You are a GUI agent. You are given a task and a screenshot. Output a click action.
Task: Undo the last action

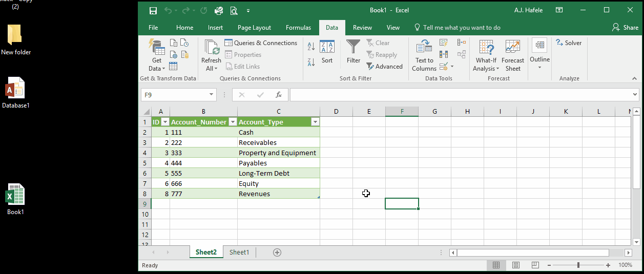[168, 10]
